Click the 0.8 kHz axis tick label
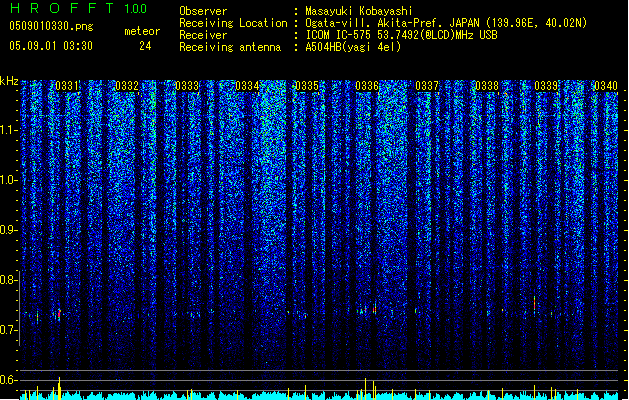The height and width of the screenshot is (400, 629). click(x=8, y=280)
